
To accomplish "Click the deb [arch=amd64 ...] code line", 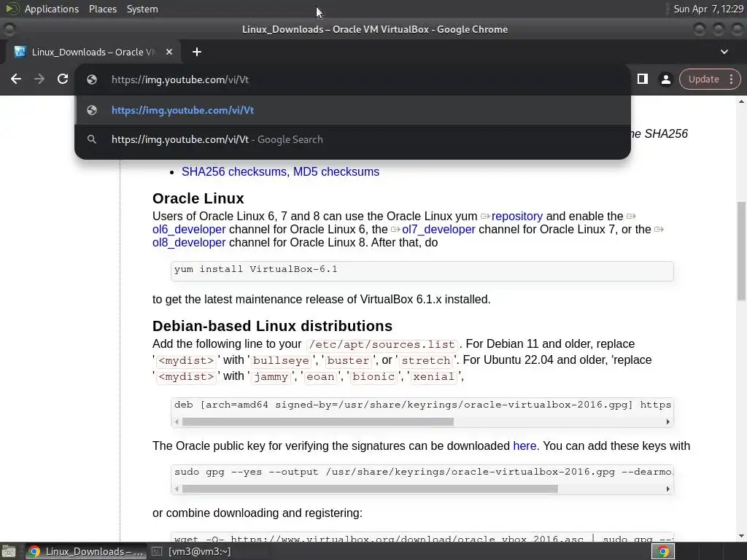I will [x=422, y=405].
